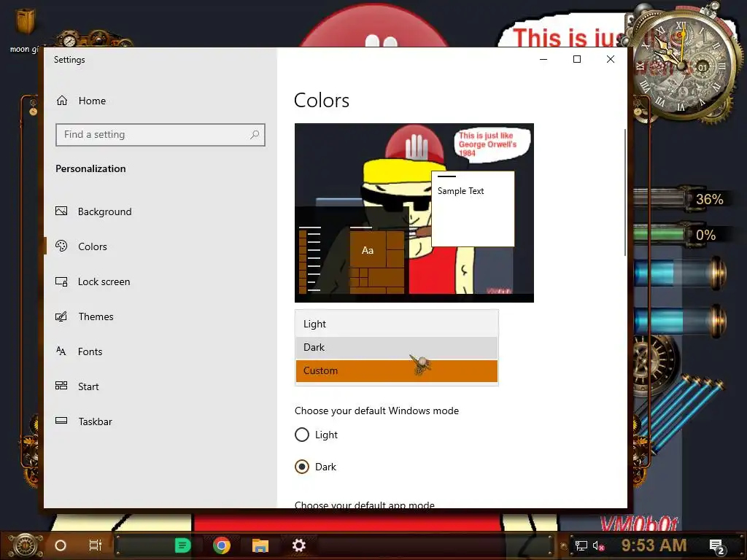Choose Light in the color dropdown
The image size is (747, 560).
point(396,324)
